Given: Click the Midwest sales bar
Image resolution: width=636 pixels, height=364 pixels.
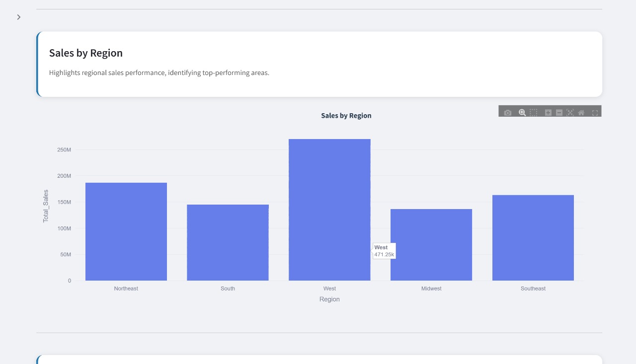Looking at the screenshot, I should tap(431, 245).
